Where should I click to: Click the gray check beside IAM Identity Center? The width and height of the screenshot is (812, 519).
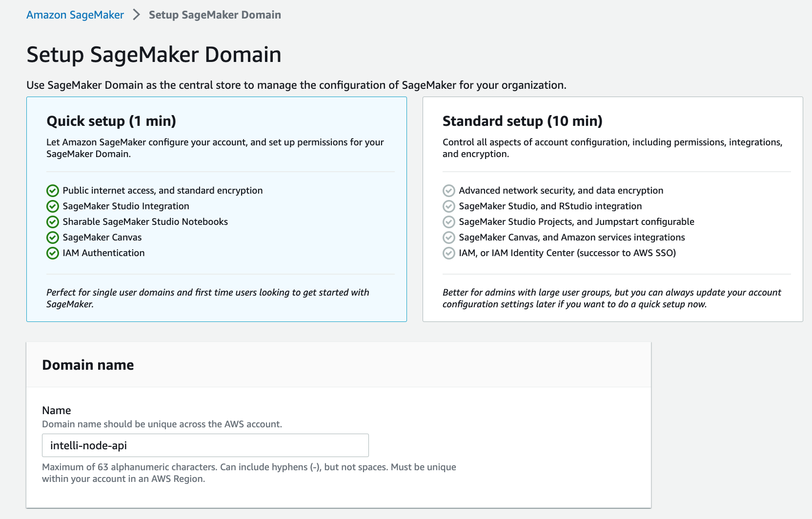pos(449,253)
